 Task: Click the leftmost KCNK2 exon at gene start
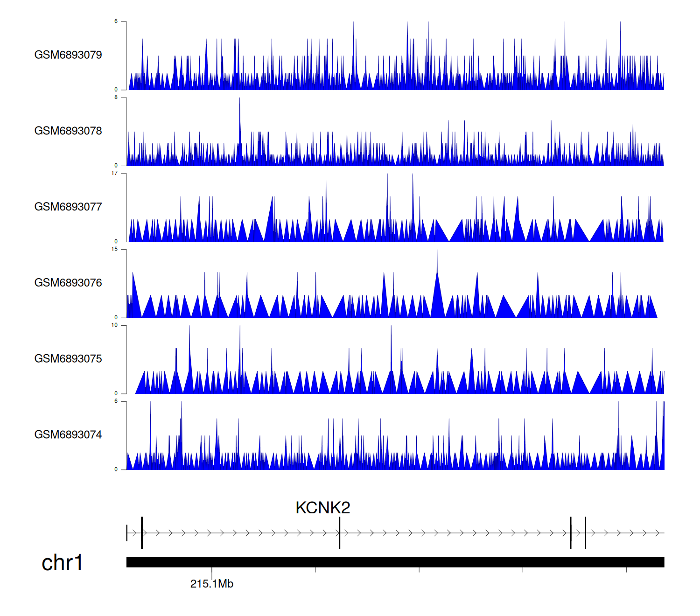127,533
